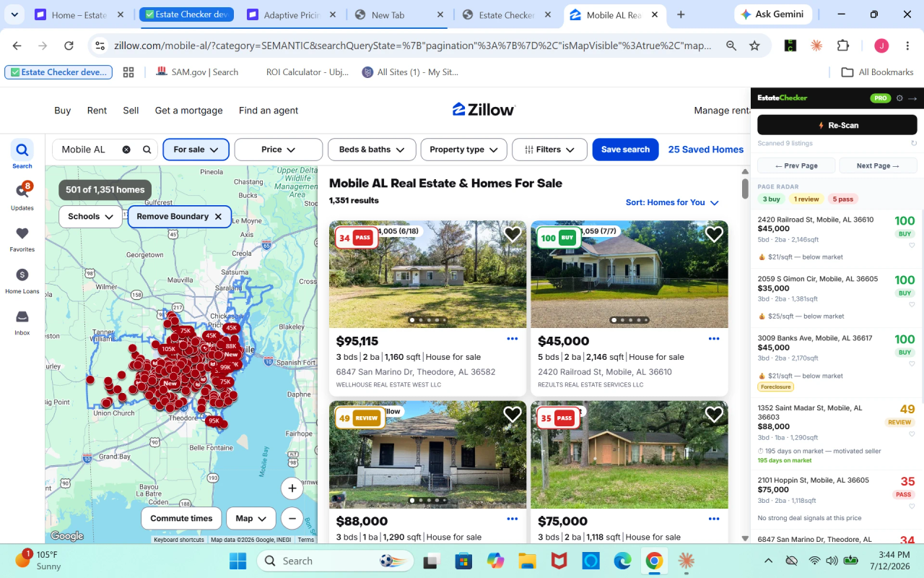924x578 pixels.
Task: Close the Remove Boundary chip X
Action: pyautogui.click(x=218, y=217)
